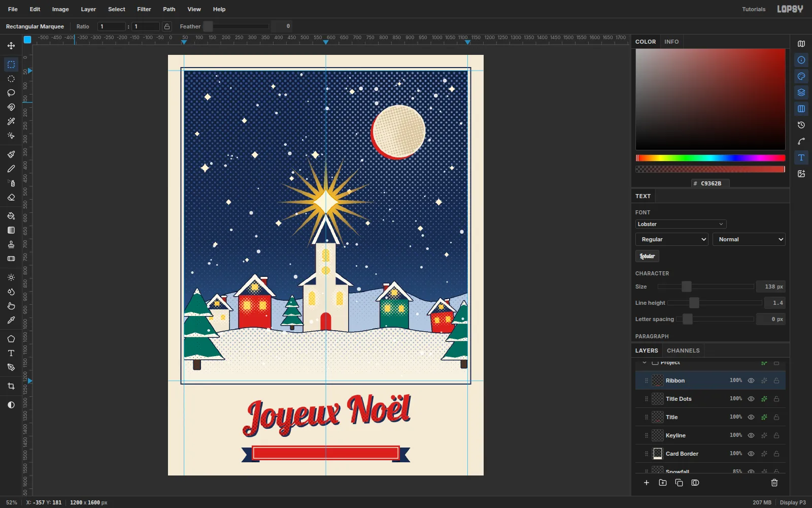Open the Filter menu
Viewport: 812px width, 508px height.
coord(144,9)
